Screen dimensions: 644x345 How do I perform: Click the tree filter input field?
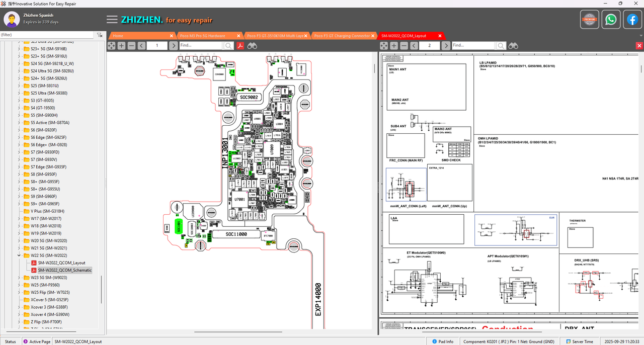47,35
